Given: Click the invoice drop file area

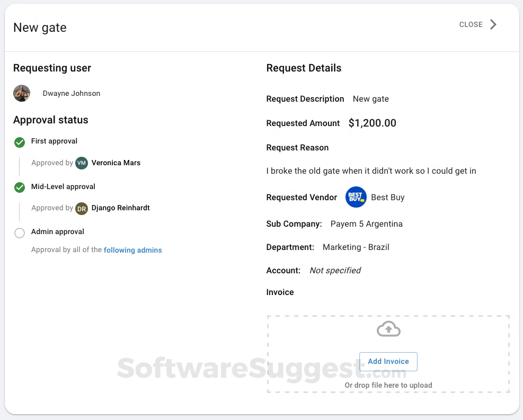Looking at the screenshot, I should [x=388, y=385].
